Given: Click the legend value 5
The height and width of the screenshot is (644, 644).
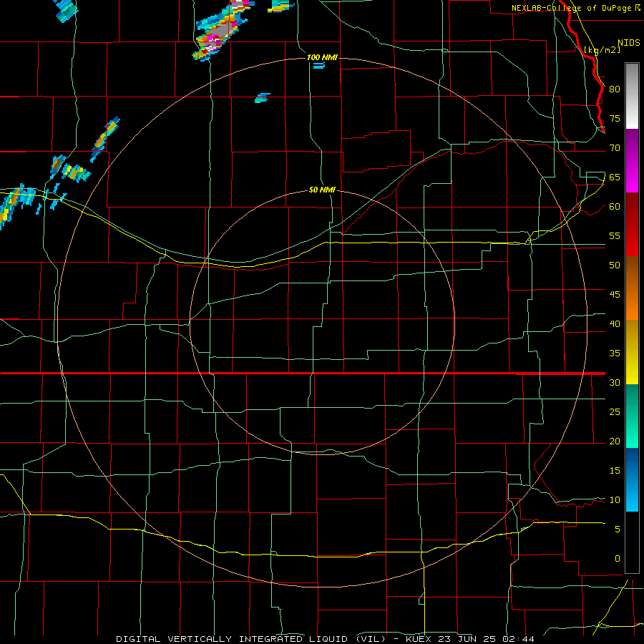Looking at the screenshot, I should coord(618,529).
